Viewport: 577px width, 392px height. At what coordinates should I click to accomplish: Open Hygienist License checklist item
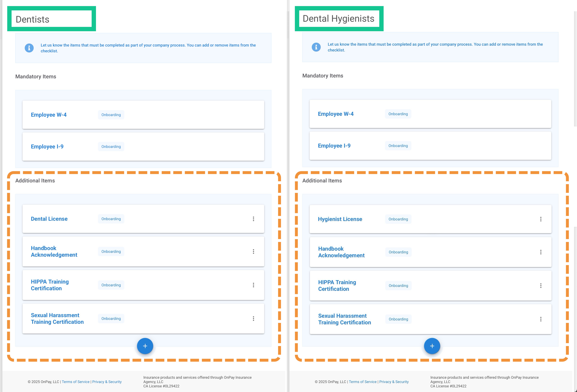point(340,219)
